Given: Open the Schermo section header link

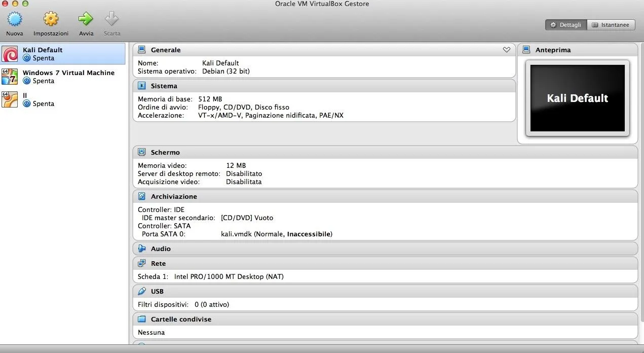Looking at the screenshot, I should [165, 152].
